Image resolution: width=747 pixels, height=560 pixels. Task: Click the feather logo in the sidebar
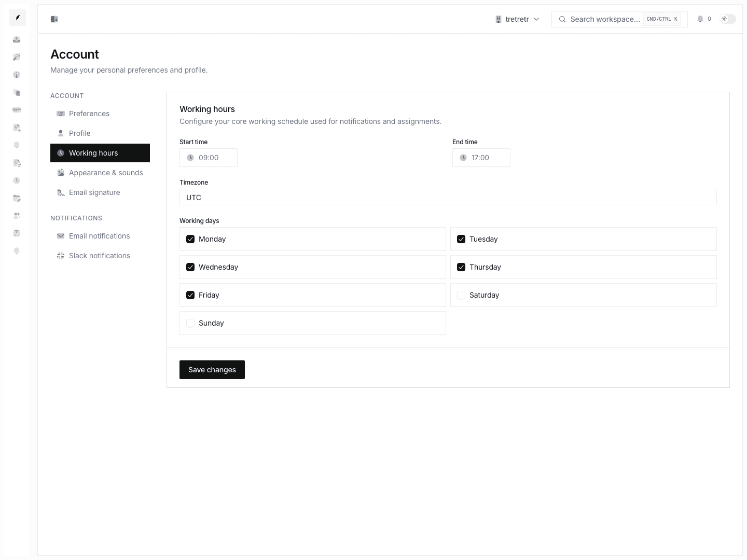pyautogui.click(x=18, y=18)
